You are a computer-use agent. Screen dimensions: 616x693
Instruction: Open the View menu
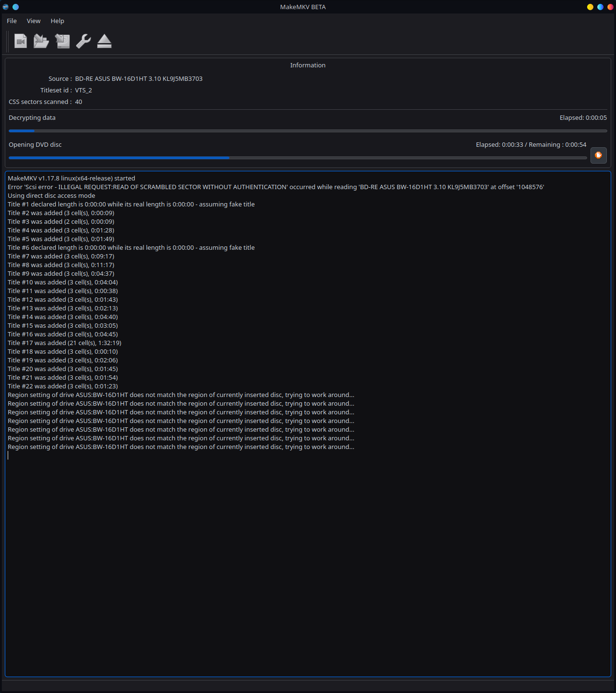[34, 21]
